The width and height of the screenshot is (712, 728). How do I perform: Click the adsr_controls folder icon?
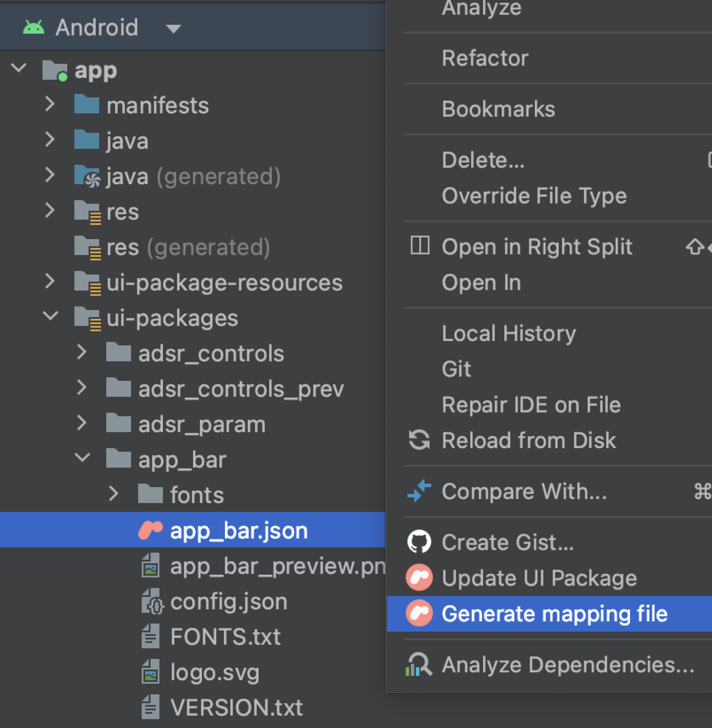[119, 352]
